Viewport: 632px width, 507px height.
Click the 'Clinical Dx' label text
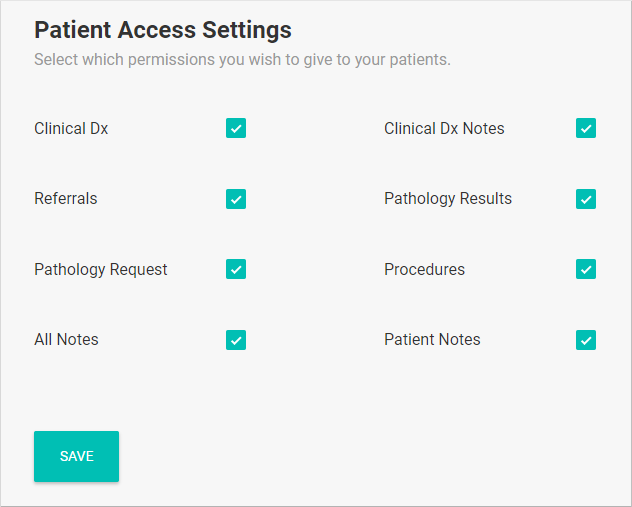[71, 129]
